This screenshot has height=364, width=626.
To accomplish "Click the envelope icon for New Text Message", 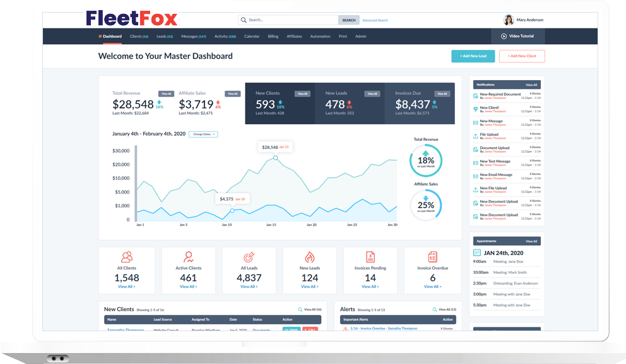I will [x=475, y=163].
